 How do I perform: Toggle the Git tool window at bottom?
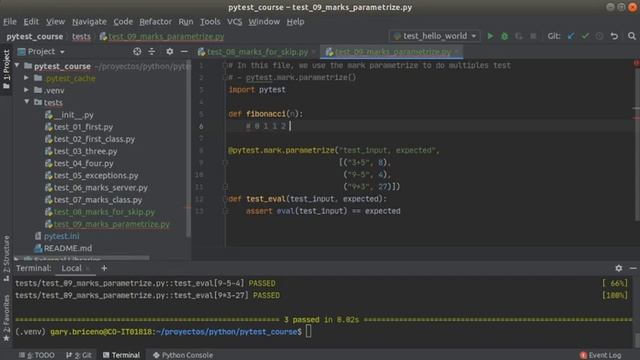[x=79, y=355]
